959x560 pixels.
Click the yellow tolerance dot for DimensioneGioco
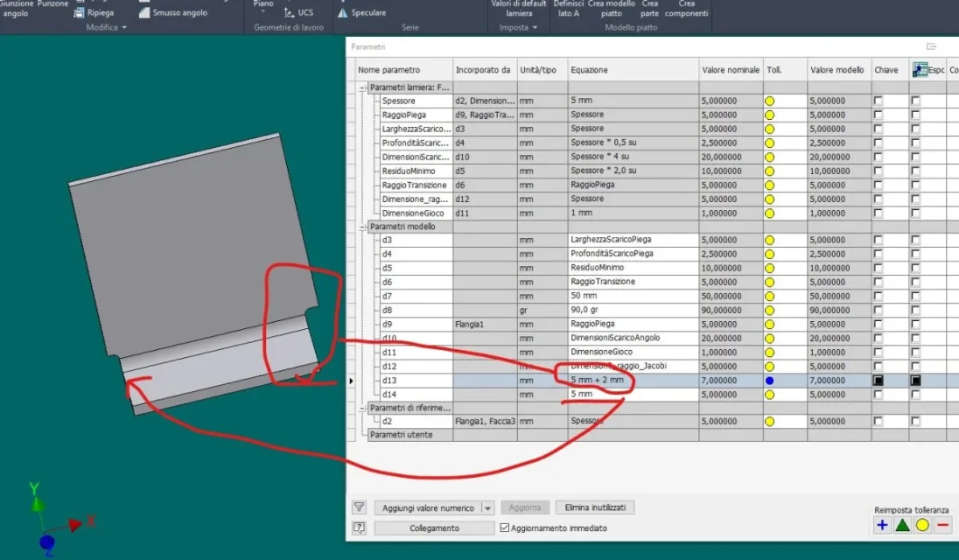tap(769, 213)
